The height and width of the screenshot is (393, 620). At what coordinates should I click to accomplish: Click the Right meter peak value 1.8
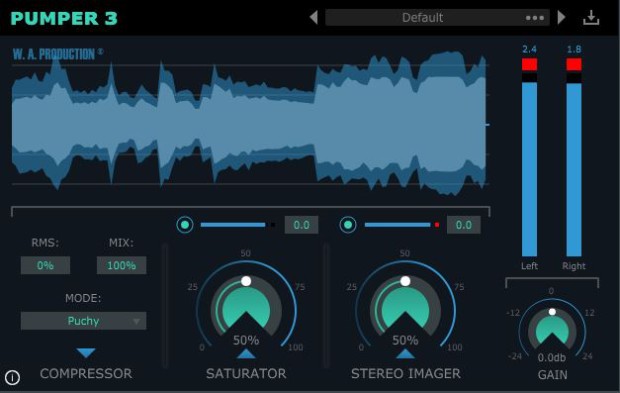[574, 49]
